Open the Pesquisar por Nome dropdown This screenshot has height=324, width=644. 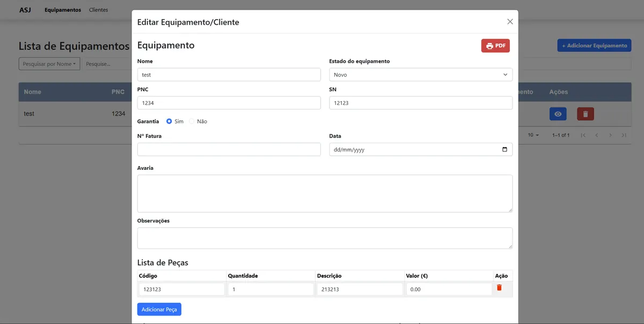tap(49, 64)
